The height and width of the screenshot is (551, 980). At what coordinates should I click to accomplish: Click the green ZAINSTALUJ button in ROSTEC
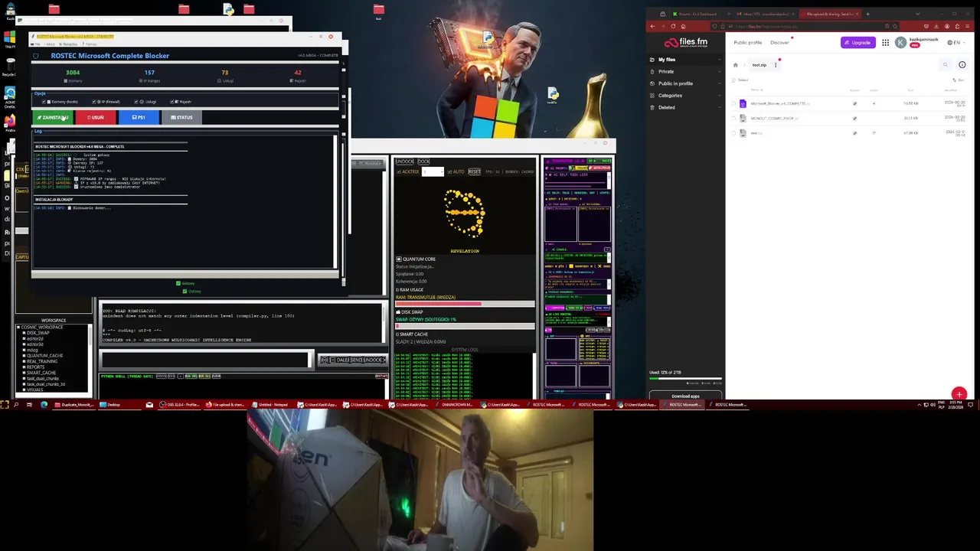53,117
